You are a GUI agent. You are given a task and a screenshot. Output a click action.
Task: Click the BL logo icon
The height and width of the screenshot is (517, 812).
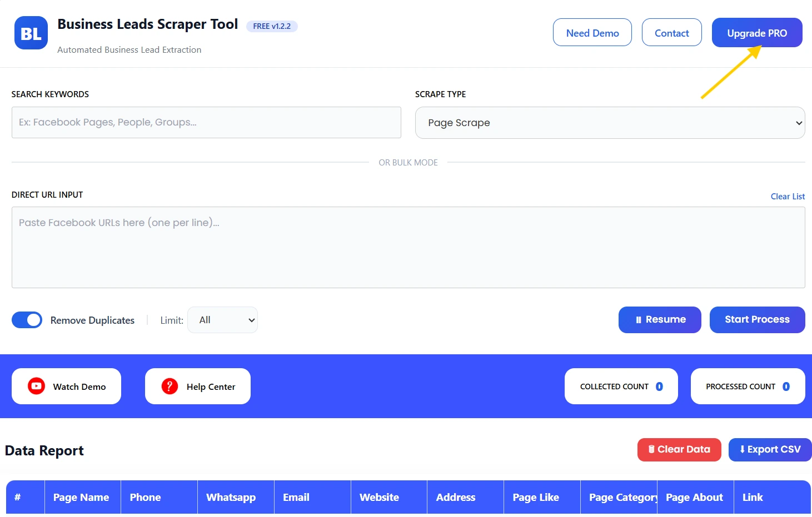31,33
